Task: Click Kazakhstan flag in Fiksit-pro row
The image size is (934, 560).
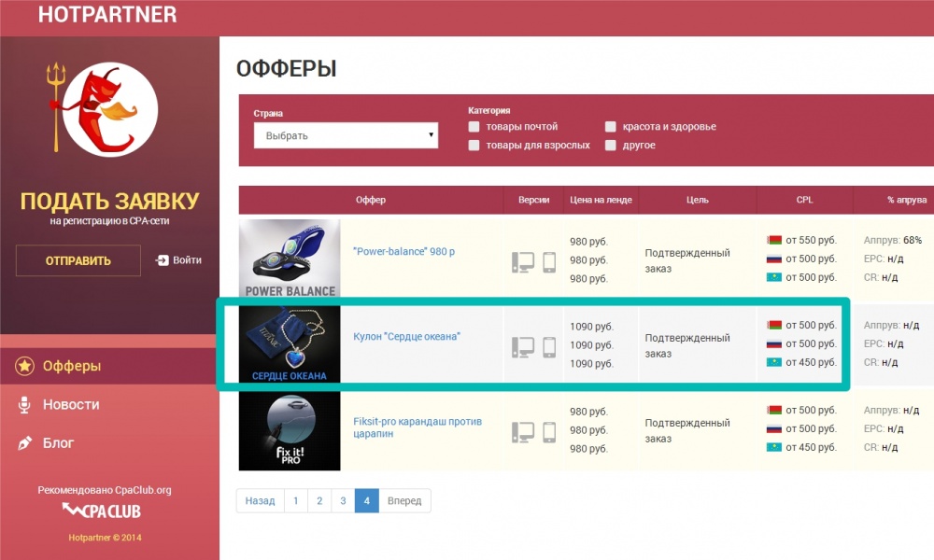Action: point(773,447)
